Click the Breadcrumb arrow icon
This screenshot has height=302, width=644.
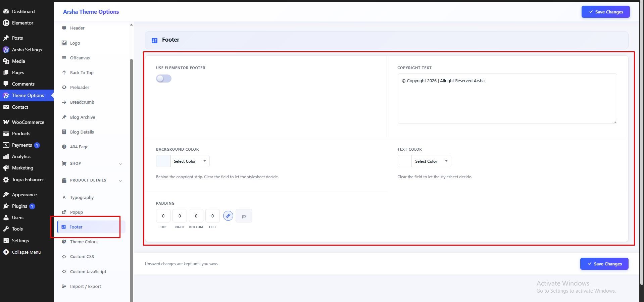click(x=64, y=102)
